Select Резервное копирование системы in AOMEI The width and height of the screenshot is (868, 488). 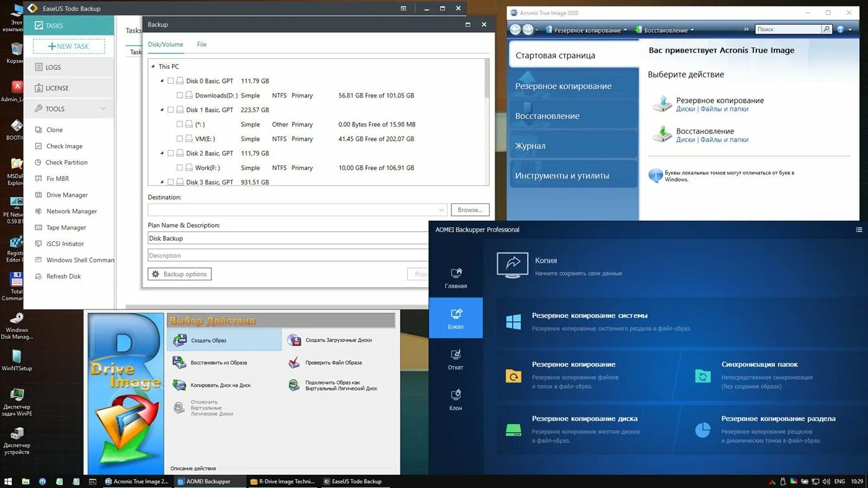coord(590,316)
